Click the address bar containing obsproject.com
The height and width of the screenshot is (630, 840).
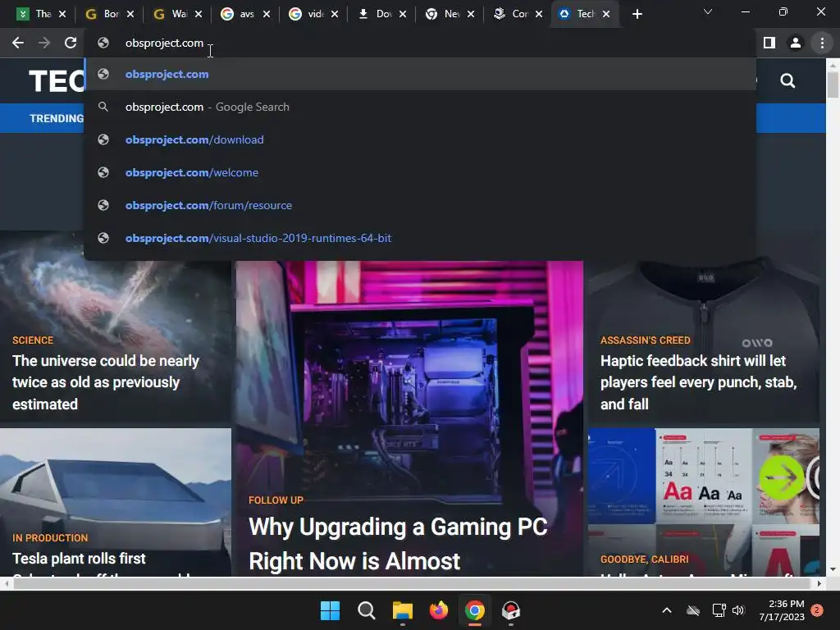tap(421, 43)
